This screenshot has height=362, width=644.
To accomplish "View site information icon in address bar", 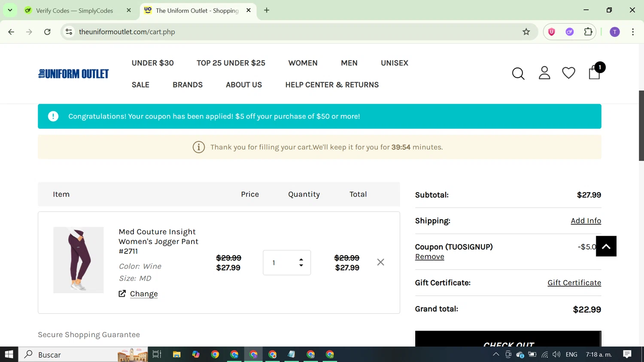I will (69, 32).
